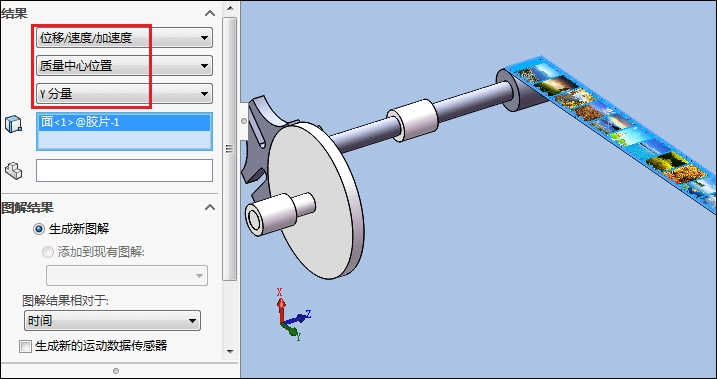Open the disabled existing-plot dropdown list
717x379 pixels.
coord(127,276)
